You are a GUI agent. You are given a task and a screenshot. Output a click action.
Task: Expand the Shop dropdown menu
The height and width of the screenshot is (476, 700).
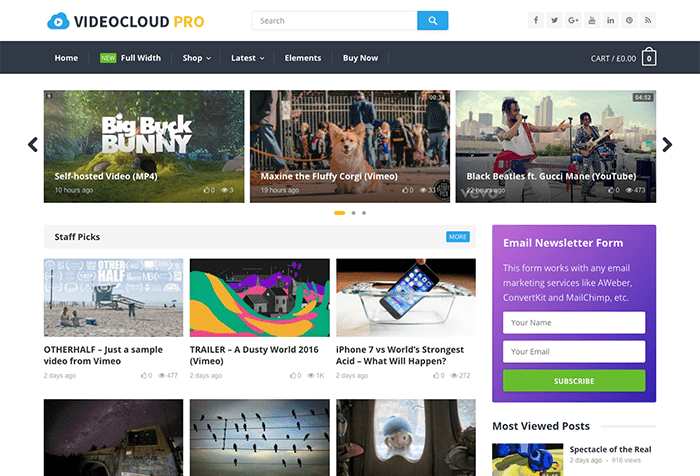196,58
